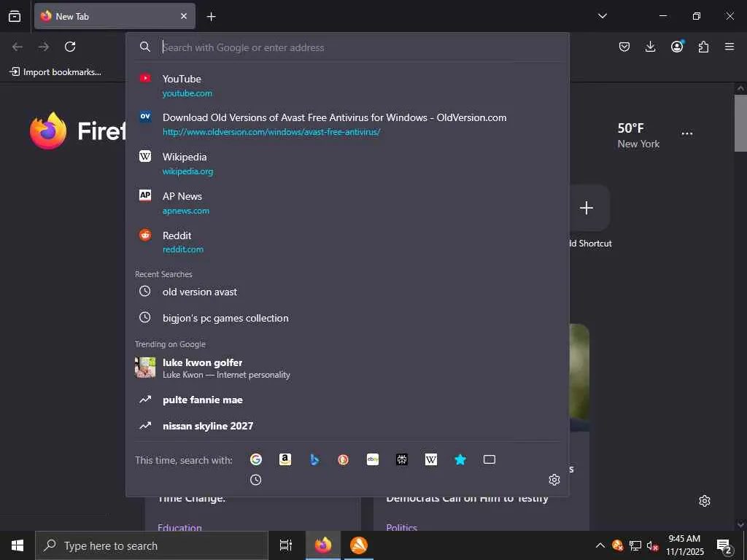Open weather widget options menu
This screenshot has width=747, height=560.
[x=687, y=134]
